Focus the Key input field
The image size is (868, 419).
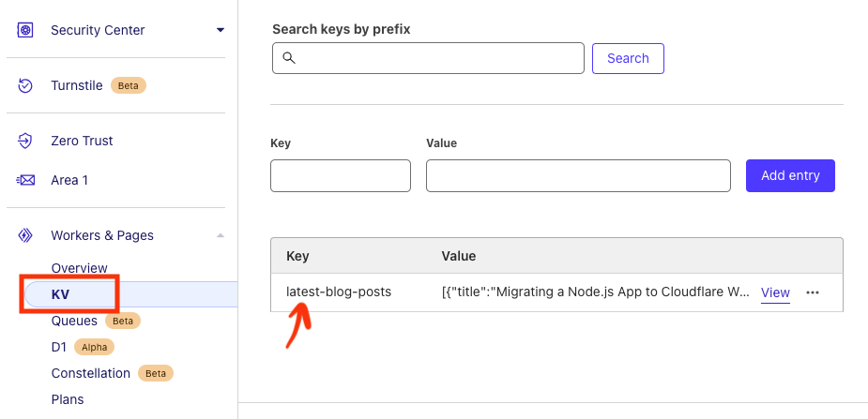[341, 176]
